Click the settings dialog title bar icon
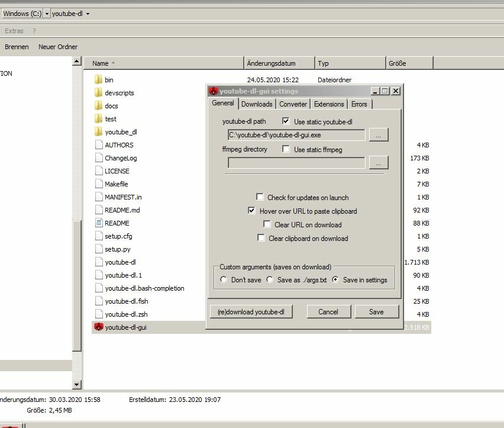The height and width of the screenshot is (428, 504). pos(213,91)
